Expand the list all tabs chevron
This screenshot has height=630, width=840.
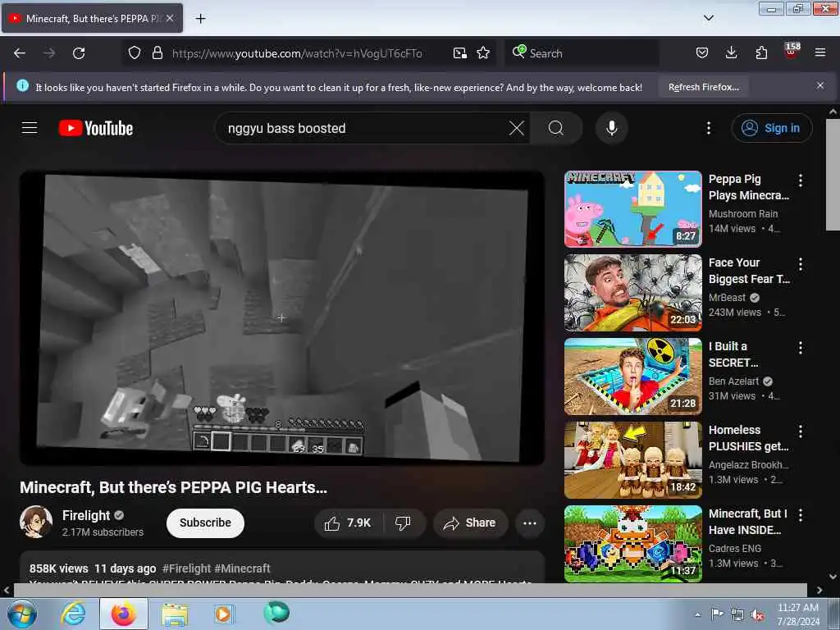[x=709, y=18]
